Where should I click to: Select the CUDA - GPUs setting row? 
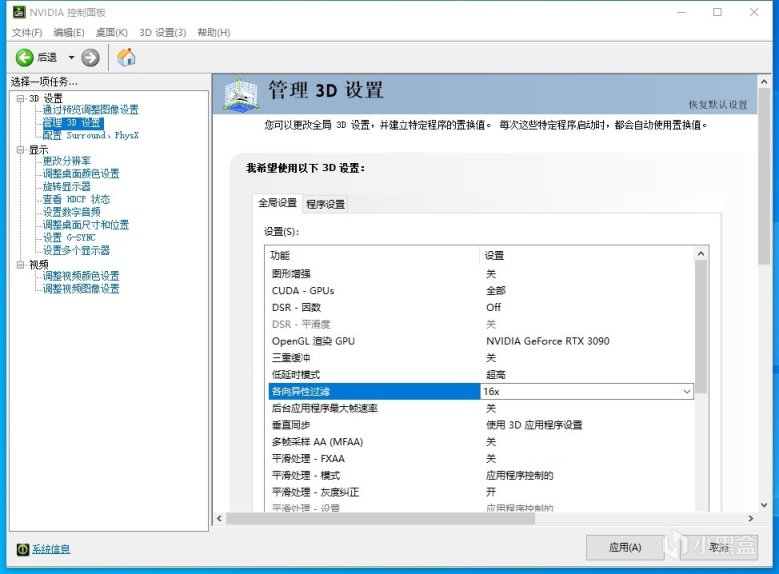point(481,291)
